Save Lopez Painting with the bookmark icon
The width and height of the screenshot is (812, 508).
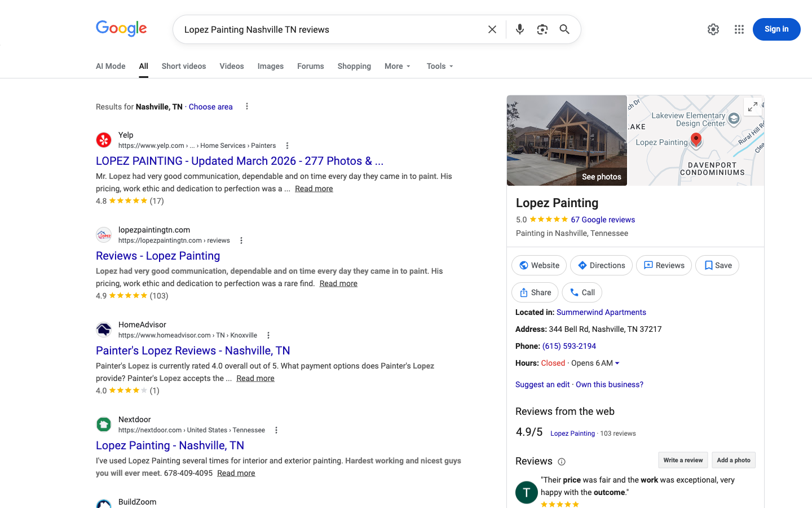click(717, 265)
